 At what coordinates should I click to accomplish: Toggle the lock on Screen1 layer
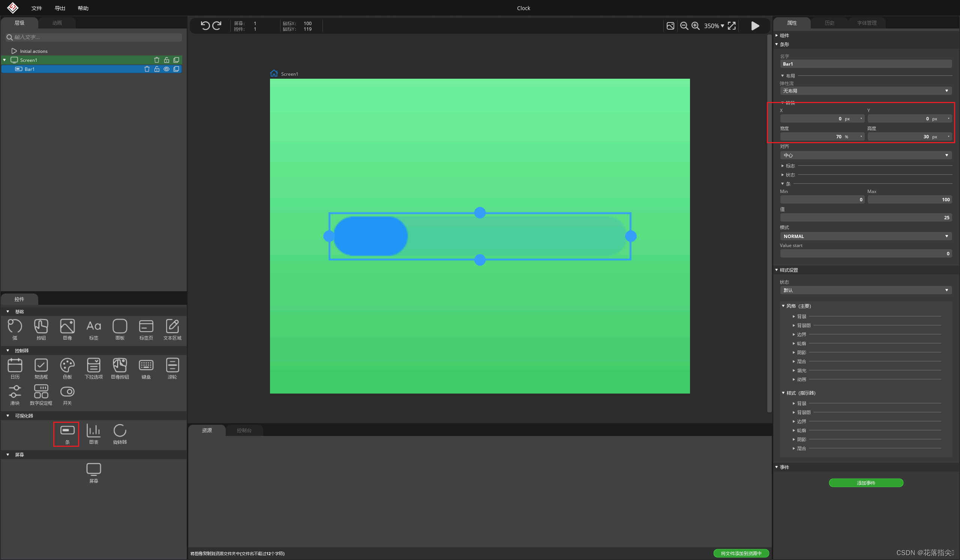[166, 60]
